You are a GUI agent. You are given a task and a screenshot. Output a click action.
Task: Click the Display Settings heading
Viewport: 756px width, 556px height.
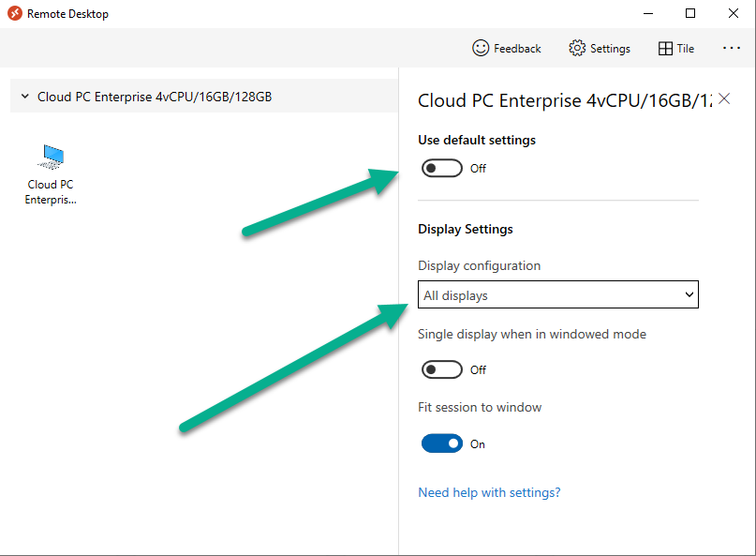point(466,229)
